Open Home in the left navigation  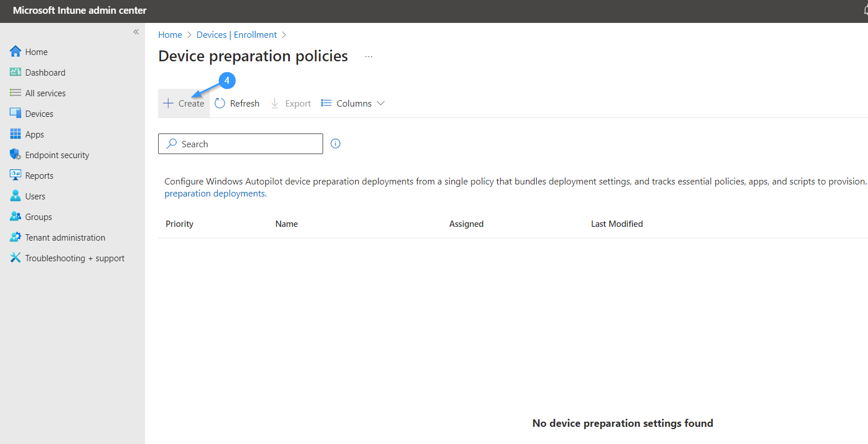pos(37,52)
